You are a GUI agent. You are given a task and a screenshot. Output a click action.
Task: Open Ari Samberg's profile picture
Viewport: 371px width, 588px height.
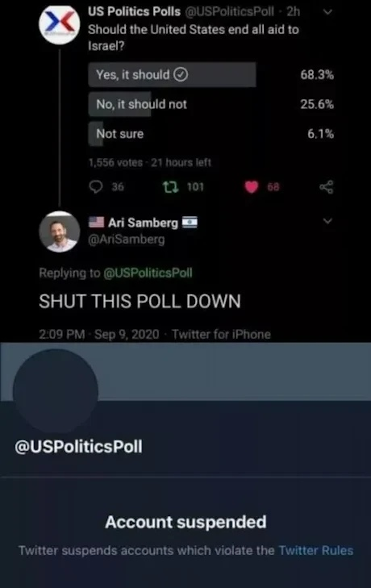click(x=59, y=231)
